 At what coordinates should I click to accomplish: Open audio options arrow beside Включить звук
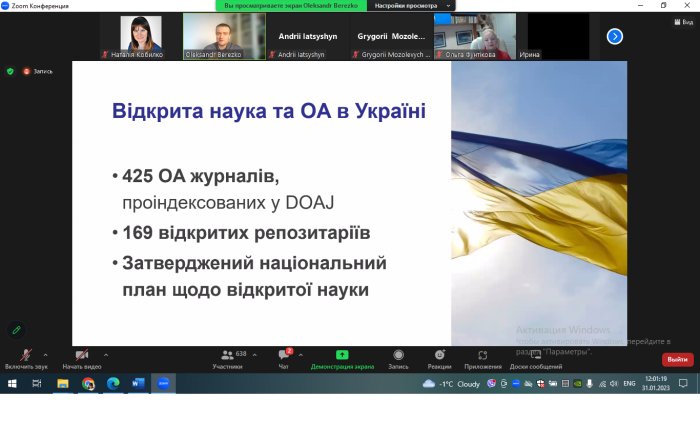(x=46, y=355)
